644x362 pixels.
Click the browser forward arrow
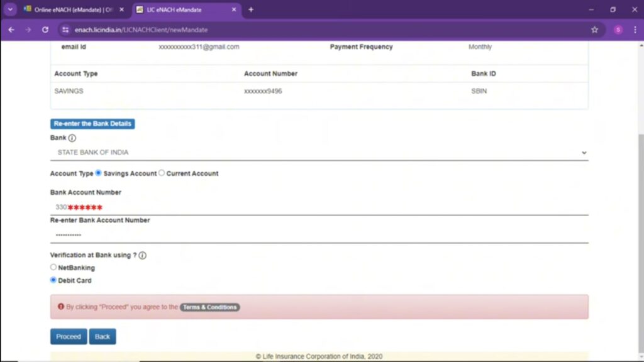(x=28, y=30)
